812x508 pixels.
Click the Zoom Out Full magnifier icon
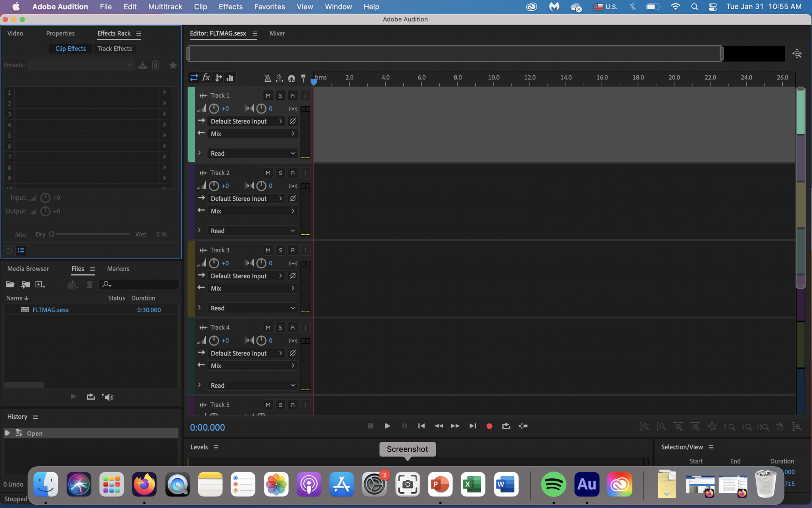(712, 426)
